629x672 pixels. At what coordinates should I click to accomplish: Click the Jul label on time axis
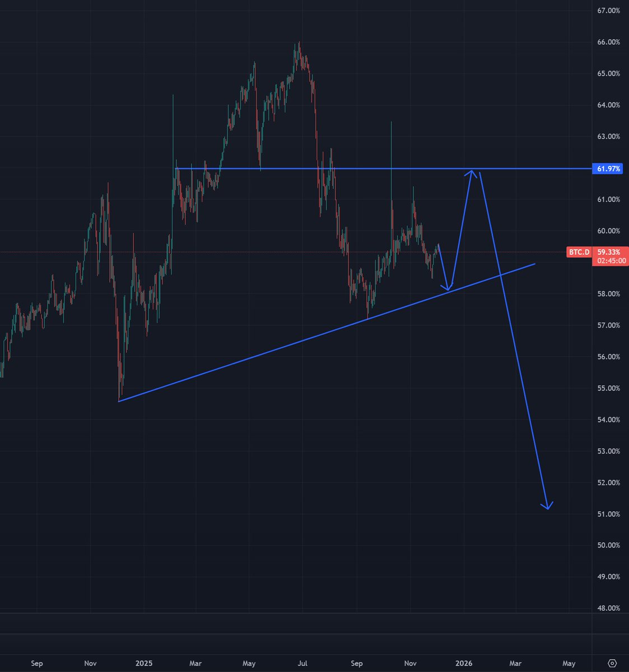pos(303,664)
